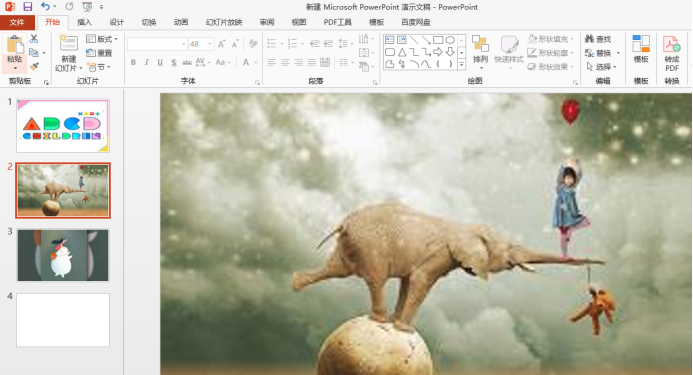Expand the shapes gallery More arrow
The image size is (693, 375).
coord(461,65)
